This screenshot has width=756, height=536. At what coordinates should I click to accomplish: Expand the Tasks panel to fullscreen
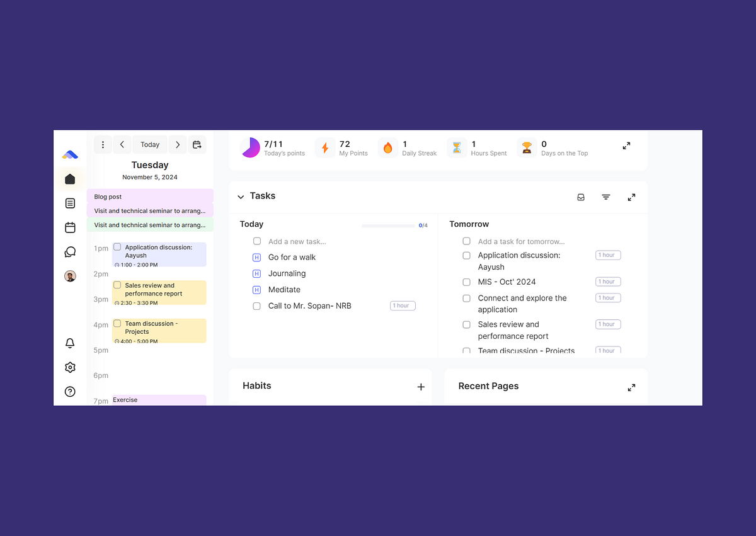pos(631,197)
